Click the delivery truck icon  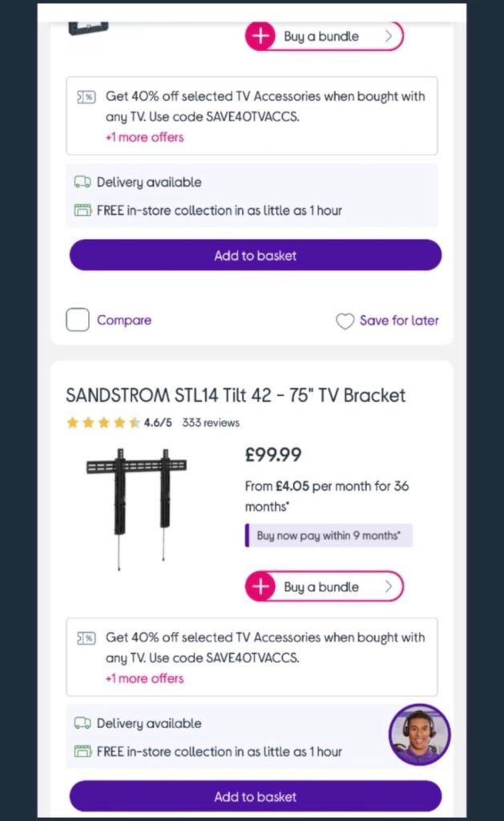(x=83, y=182)
